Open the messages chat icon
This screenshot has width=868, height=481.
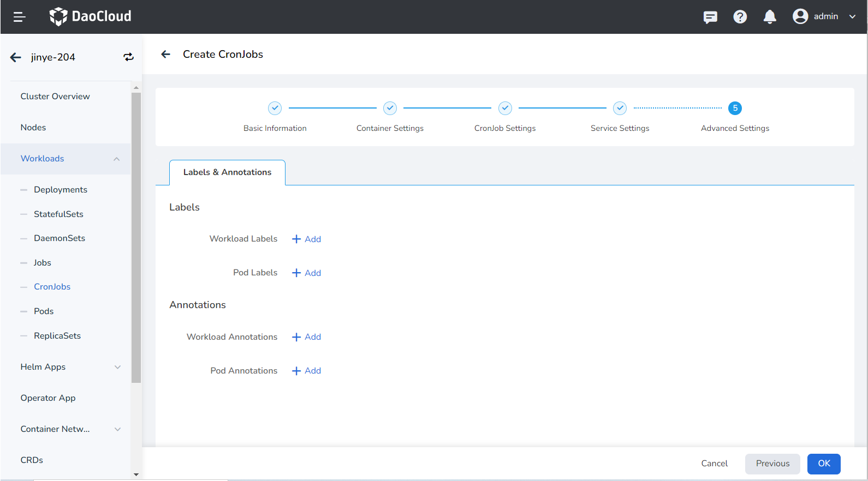[x=710, y=17]
